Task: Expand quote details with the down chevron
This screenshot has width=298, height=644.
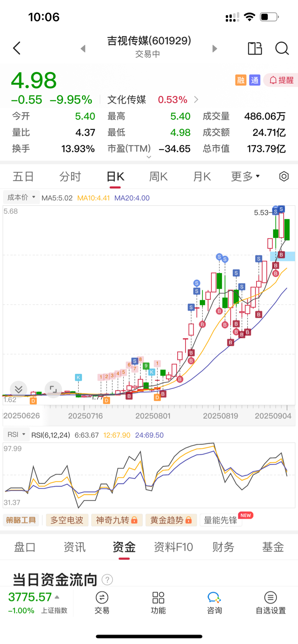Action: click(149, 157)
